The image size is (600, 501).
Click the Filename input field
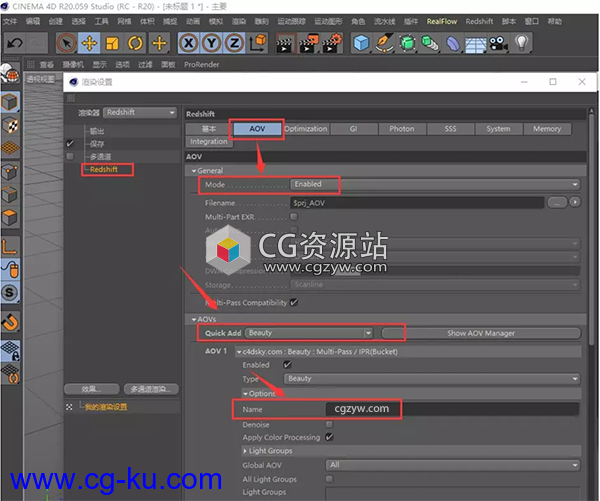coord(417,203)
